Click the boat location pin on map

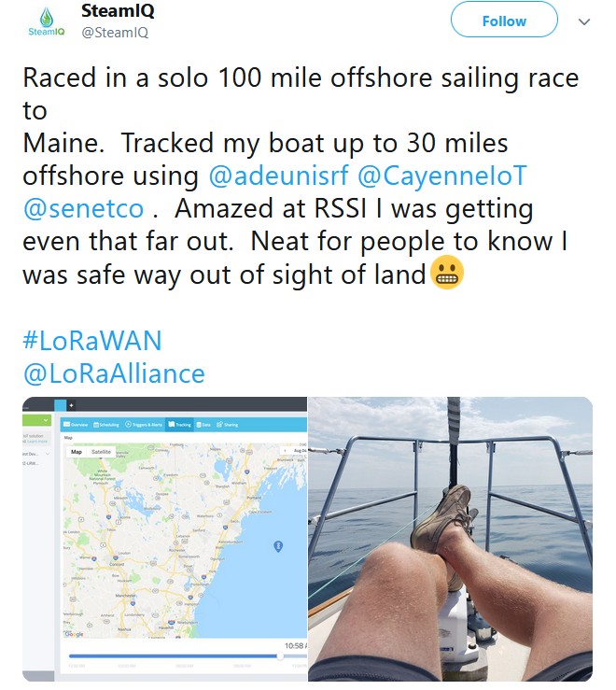click(277, 545)
